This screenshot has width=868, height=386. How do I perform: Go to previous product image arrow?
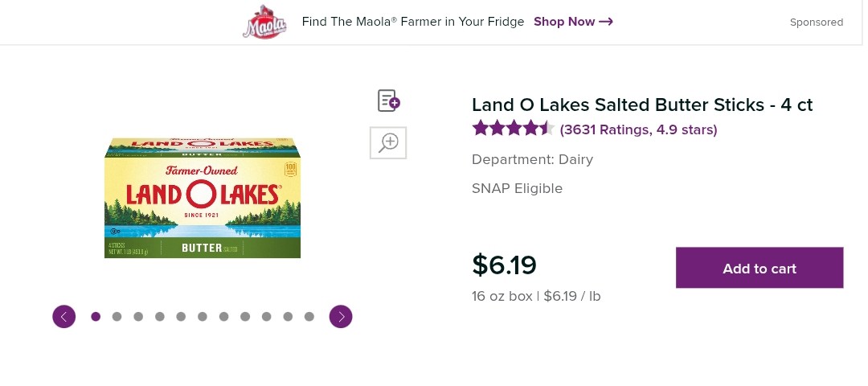pyautogui.click(x=64, y=317)
